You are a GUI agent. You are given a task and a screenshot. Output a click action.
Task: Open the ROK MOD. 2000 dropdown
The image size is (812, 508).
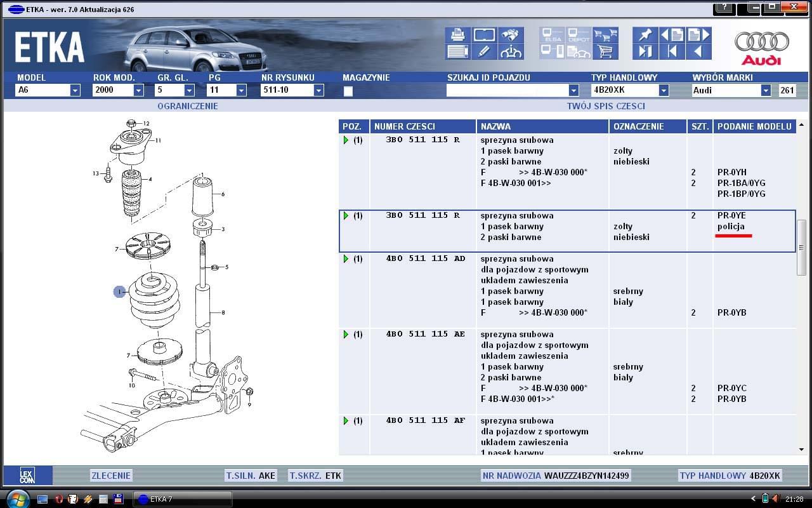tap(138, 90)
